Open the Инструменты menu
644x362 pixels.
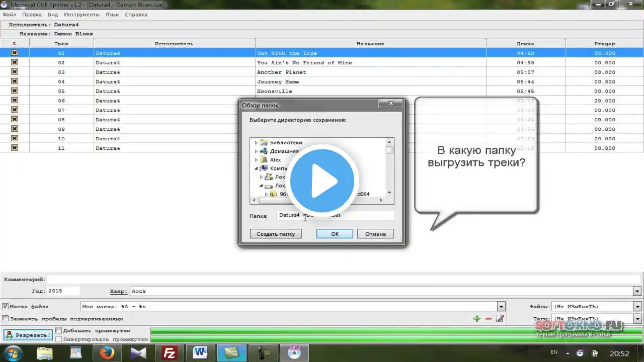[82, 15]
